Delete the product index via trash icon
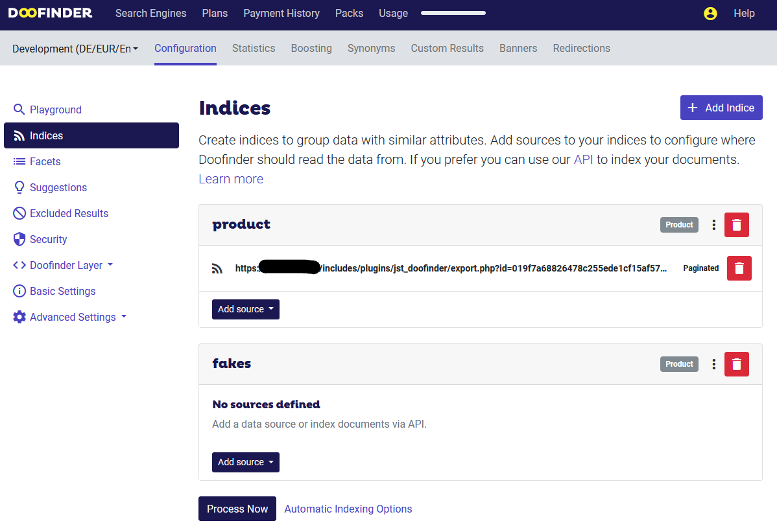Image resolution: width=777 pixels, height=532 pixels. tap(736, 224)
